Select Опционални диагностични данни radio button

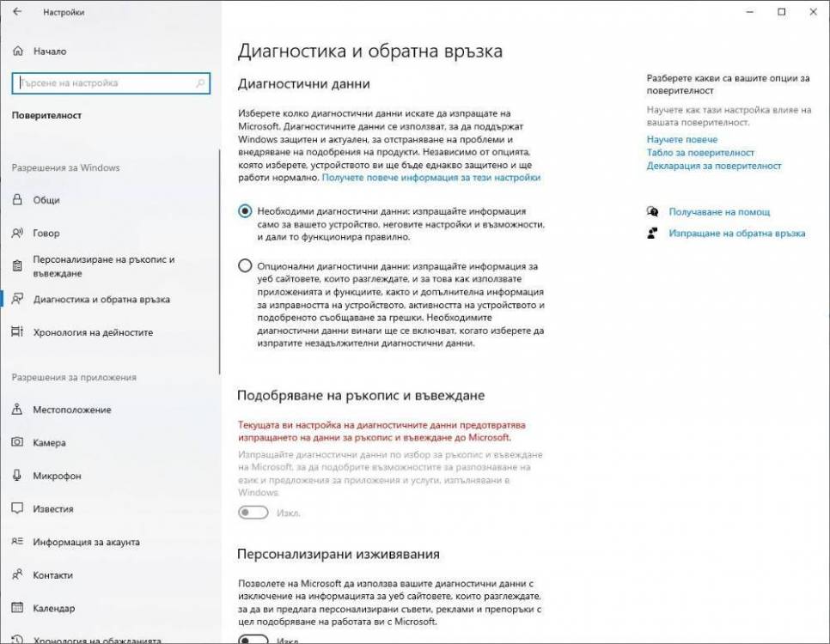click(x=245, y=265)
